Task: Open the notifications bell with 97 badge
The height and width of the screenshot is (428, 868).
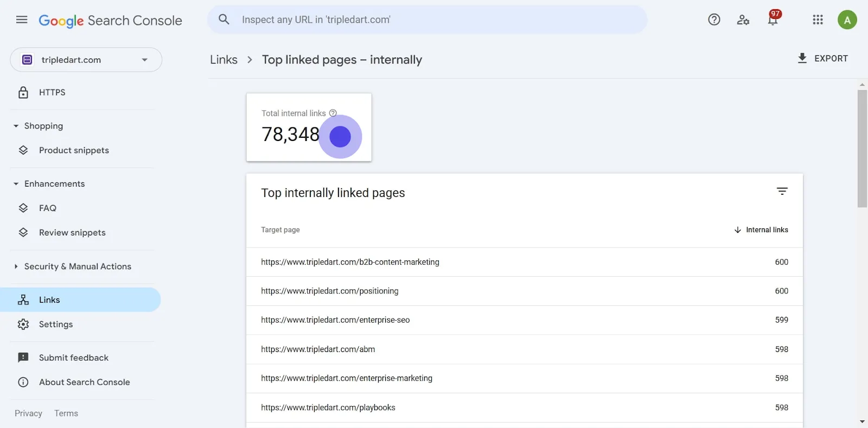Action: [x=773, y=18]
